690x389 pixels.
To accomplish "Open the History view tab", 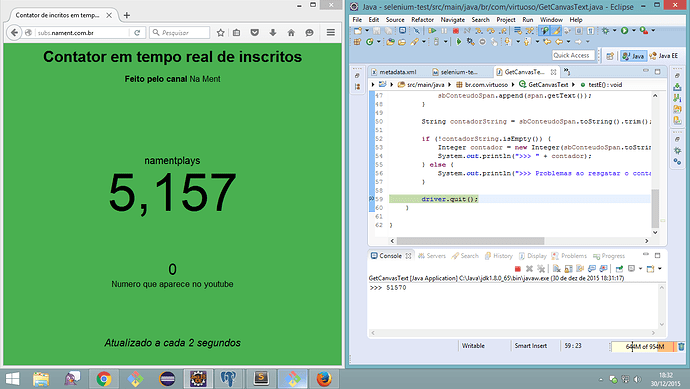I will pyautogui.click(x=499, y=256).
